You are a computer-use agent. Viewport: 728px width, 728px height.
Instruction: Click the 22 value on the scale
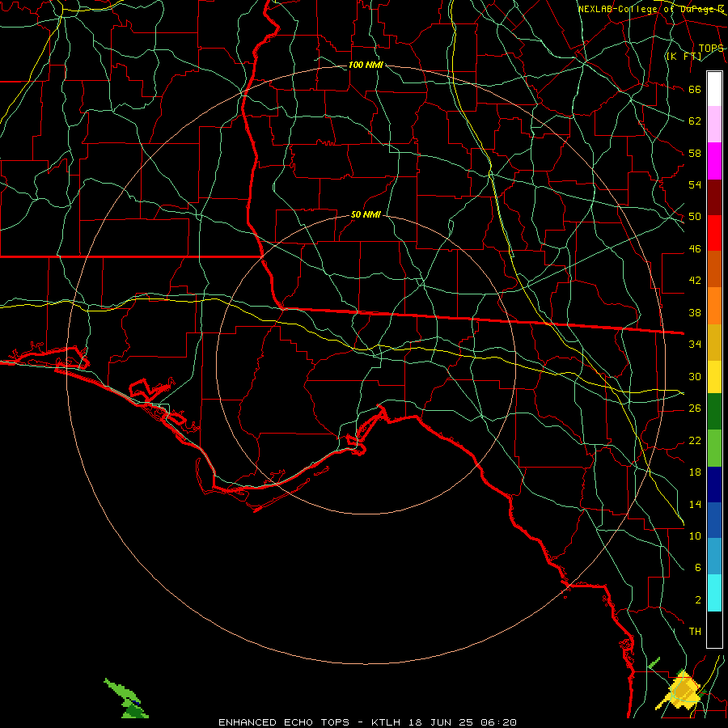(x=695, y=440)
